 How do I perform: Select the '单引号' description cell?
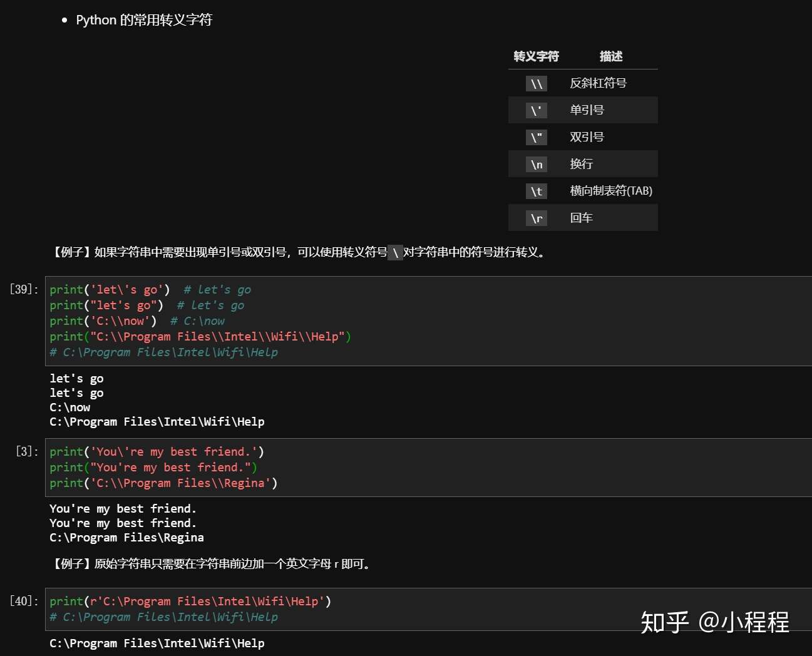587,110
